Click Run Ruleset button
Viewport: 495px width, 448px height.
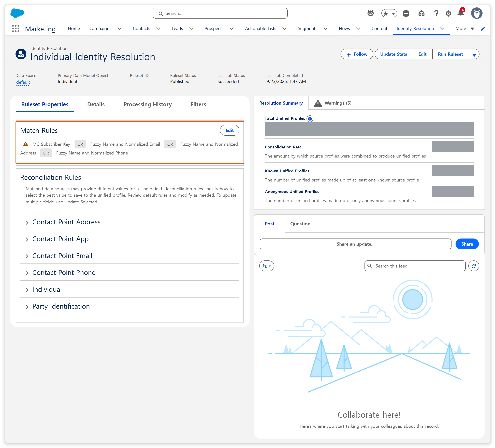click(450, 54)
